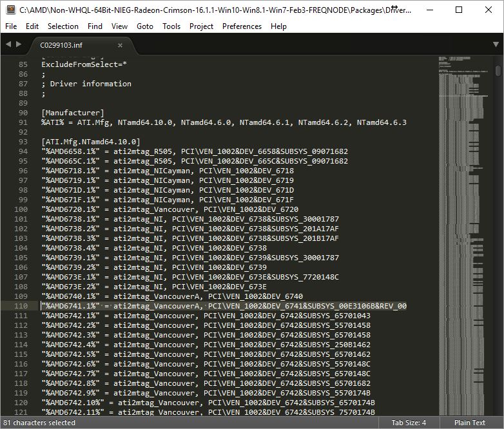Click line number 93 in the gutter
The width and height of the screenshot is (504, 429).
click(23, 142)
